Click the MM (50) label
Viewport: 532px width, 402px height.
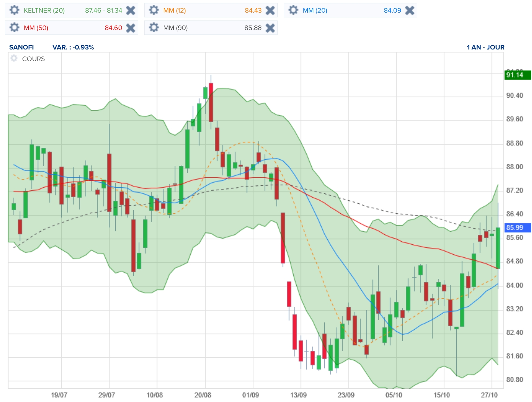pyautogui.click(x=36, y=28)
